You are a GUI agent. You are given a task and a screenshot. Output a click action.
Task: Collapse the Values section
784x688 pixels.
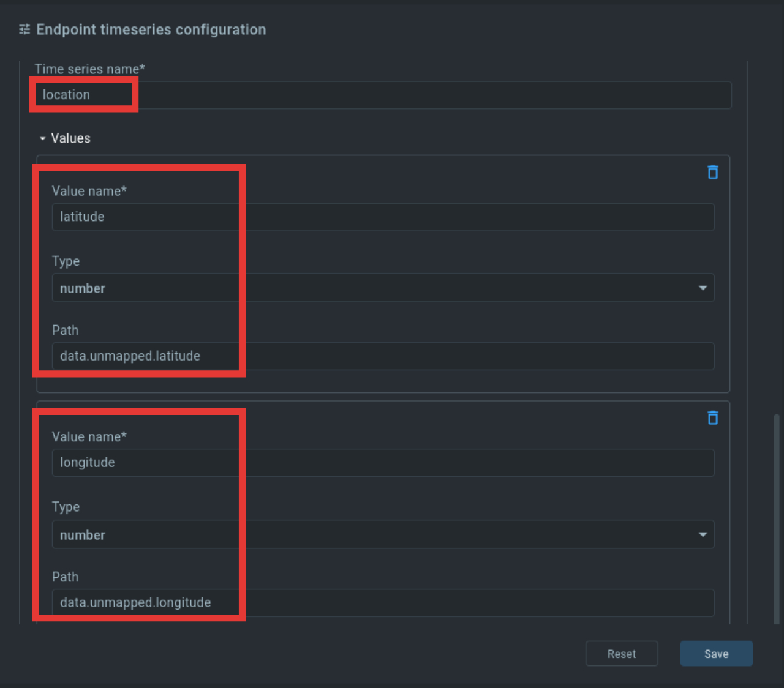(x=42, y=139)
